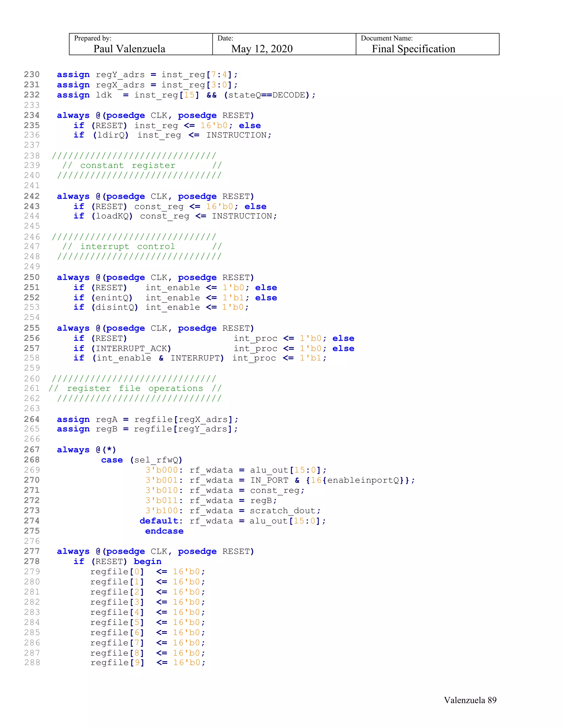Click the regY_adrs assign statement
Screen dimensions: 563x728
147,75
